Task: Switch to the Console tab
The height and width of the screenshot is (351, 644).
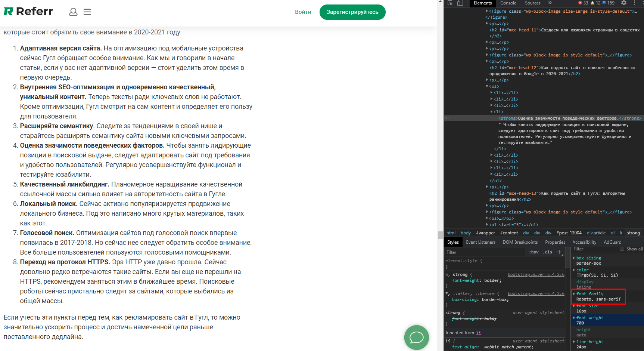Action: click(x=508, y=3)
